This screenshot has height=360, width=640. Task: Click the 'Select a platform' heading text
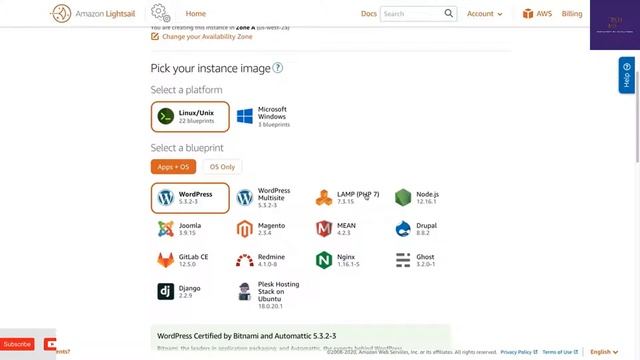pos(187,90)
